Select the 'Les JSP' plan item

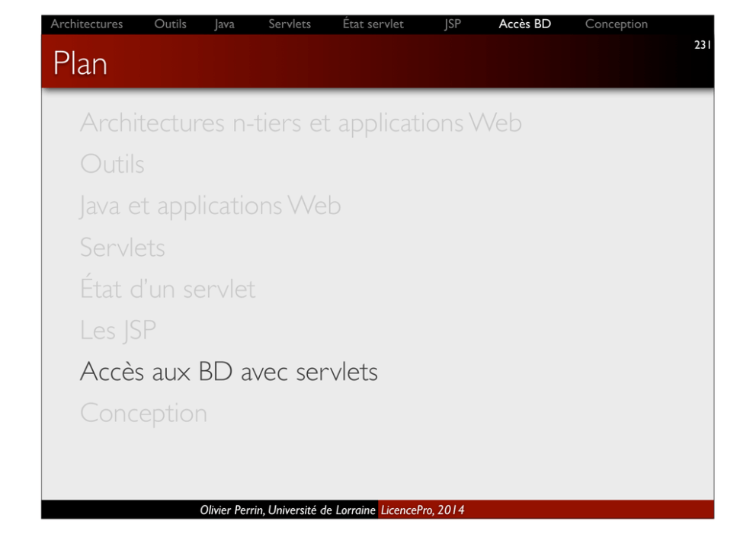point(118,331)
